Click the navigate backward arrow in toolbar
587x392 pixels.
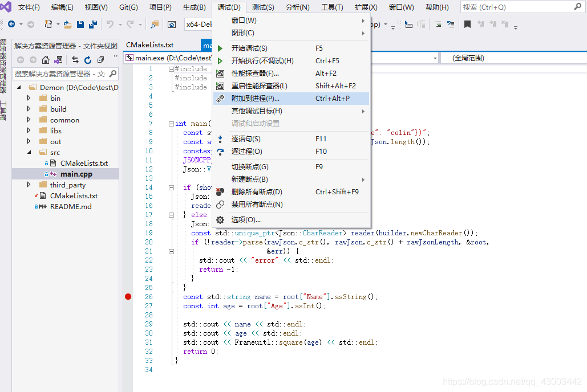[x=11, y=24]
